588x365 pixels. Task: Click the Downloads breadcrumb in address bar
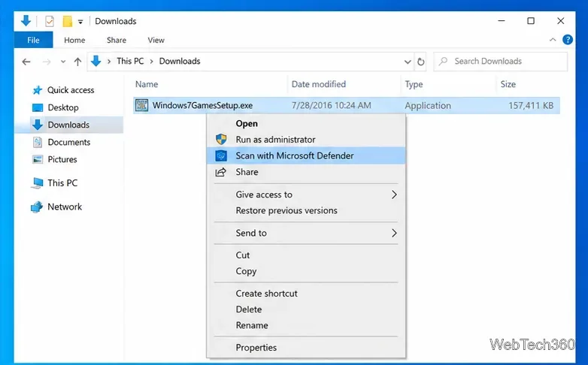(180, 61)
